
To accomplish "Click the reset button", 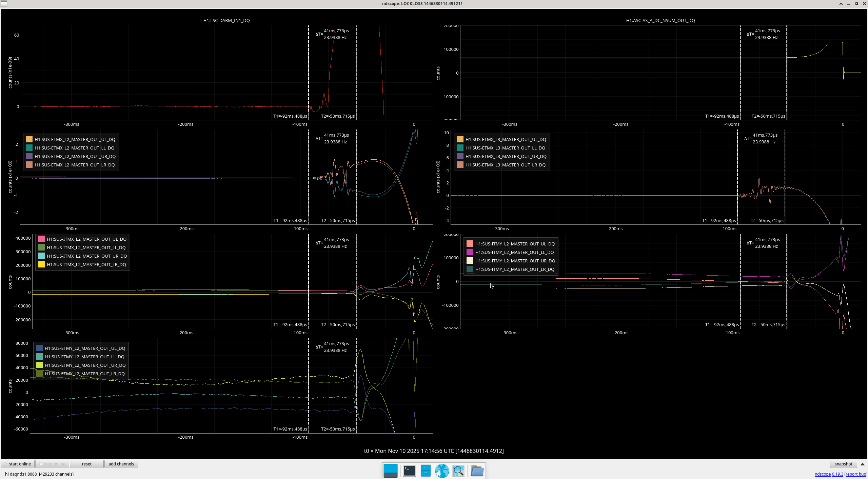I will point(86,464).
